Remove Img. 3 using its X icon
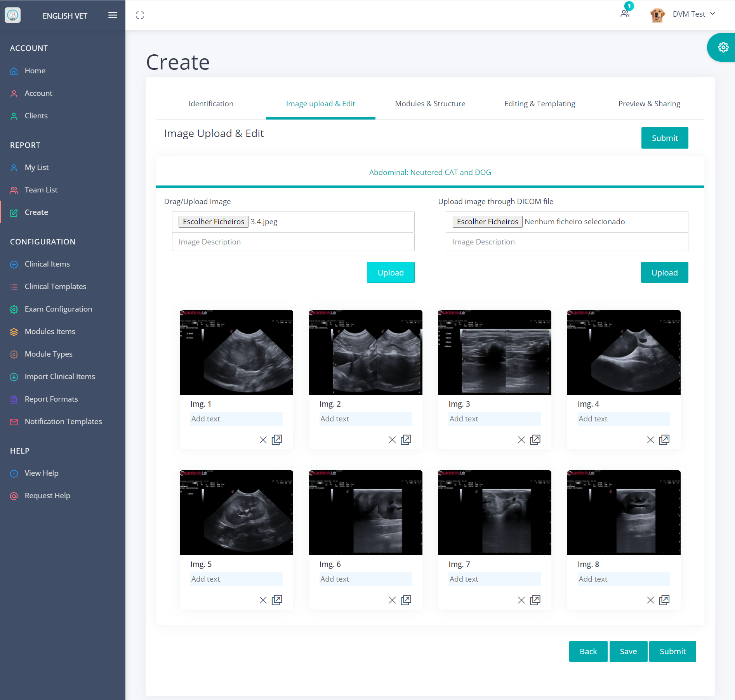This screenshot has width=735, height=700. click(521, 440)
